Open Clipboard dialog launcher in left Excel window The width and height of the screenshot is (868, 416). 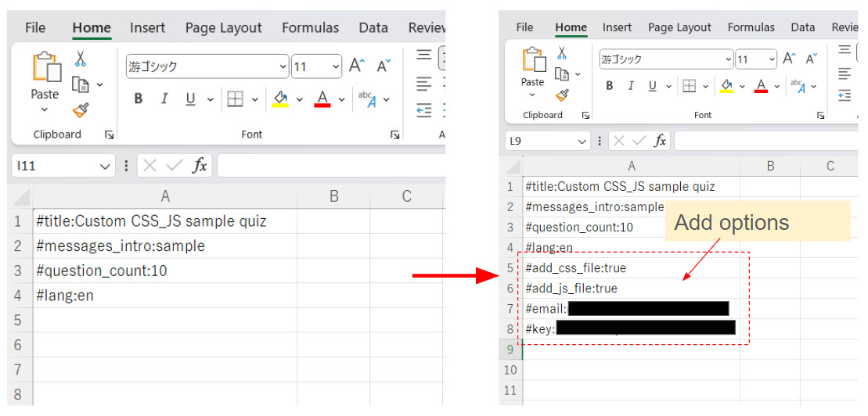point(109,134)
